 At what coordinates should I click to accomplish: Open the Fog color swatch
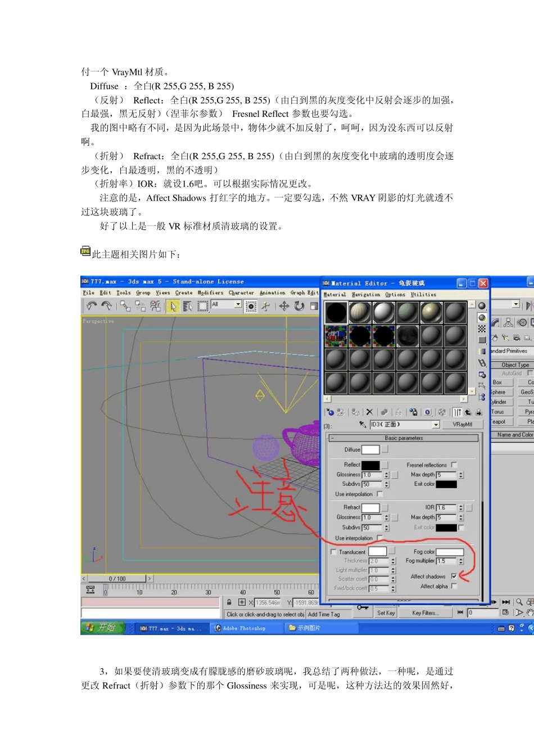[x=450, y=552]
